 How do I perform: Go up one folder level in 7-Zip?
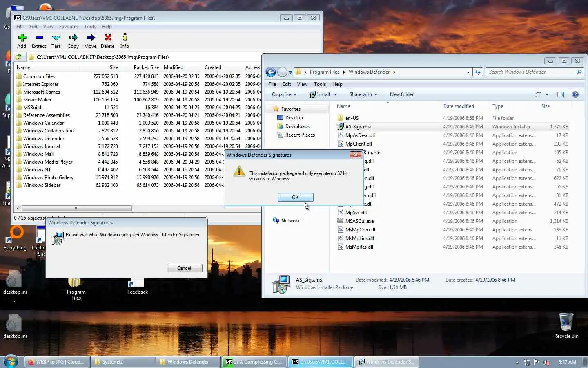coord(19,57)
